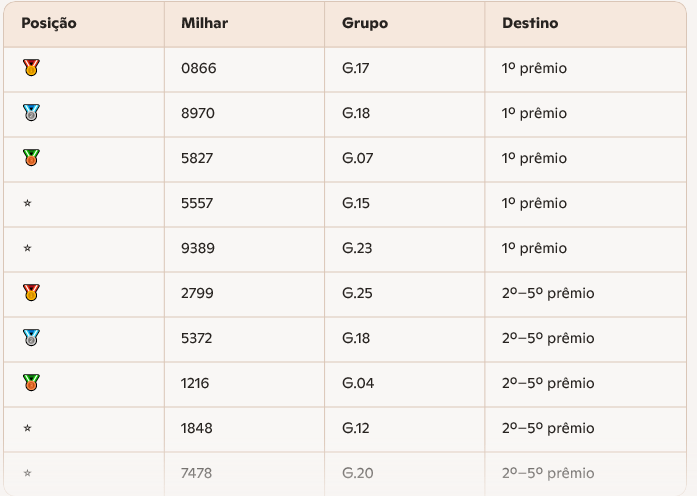Click the Grupo column header
The image size is (697, 496).
pos(365,23)
